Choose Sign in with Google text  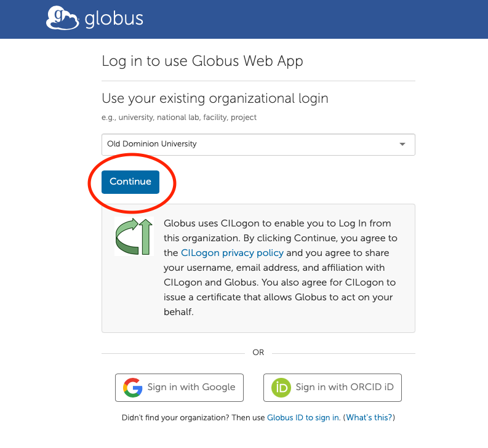[191, 388]
